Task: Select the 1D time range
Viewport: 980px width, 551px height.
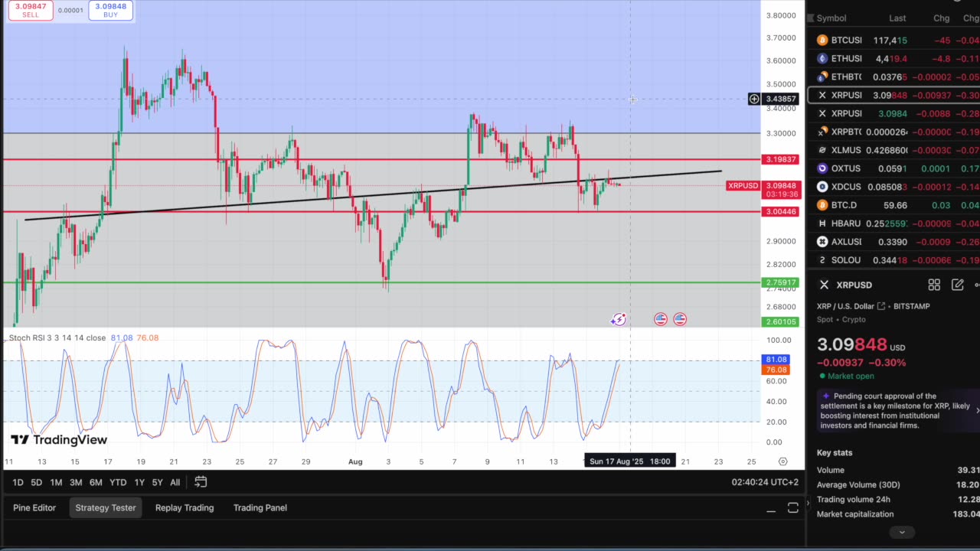Action: click(18, 482)
